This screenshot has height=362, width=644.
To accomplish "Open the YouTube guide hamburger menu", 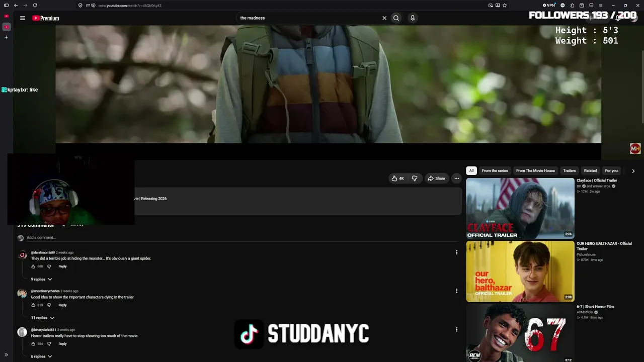I will 22,18.
